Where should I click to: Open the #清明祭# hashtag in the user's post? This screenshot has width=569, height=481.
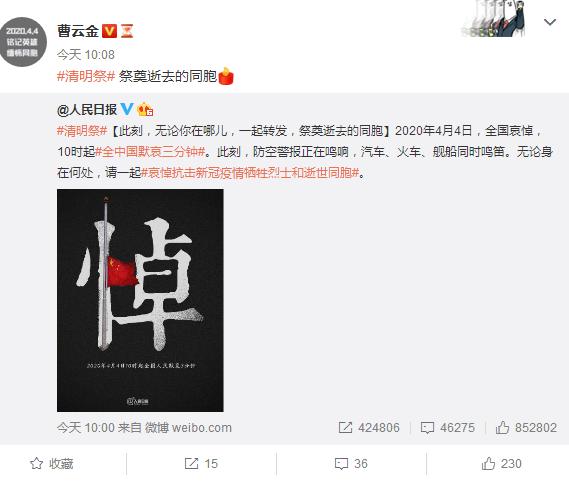(86, 76)
